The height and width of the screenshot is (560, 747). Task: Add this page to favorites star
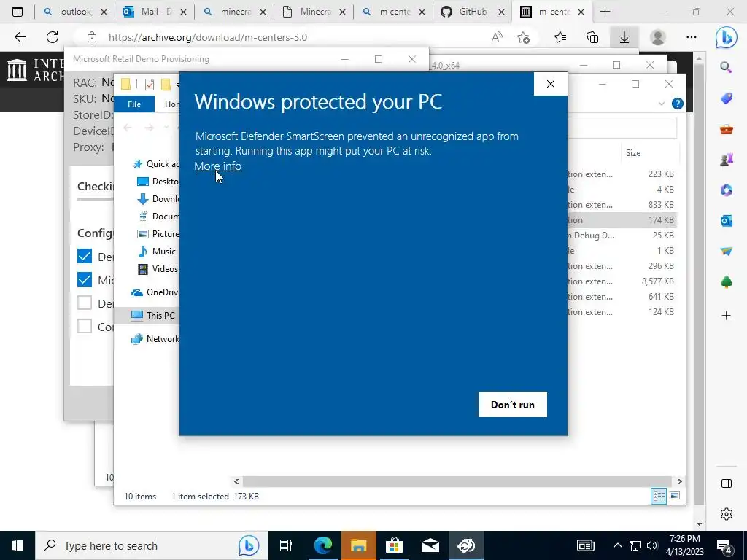(x=523, y=37)
